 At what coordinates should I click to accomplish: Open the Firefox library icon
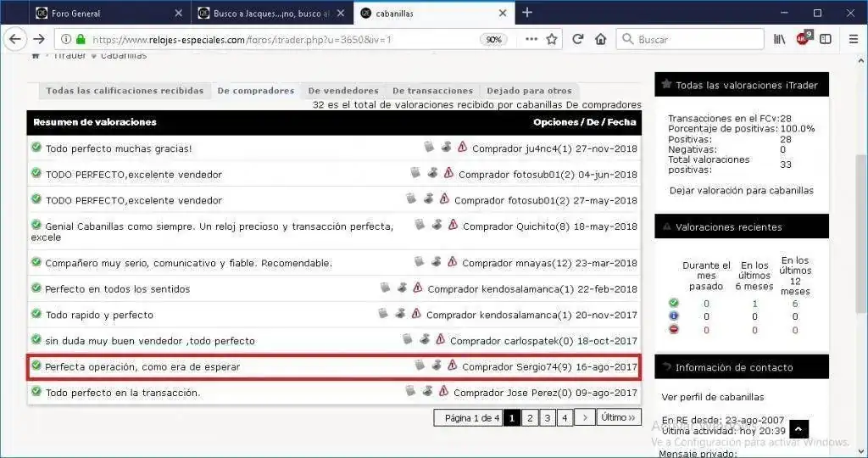click(x=779, y=39)
